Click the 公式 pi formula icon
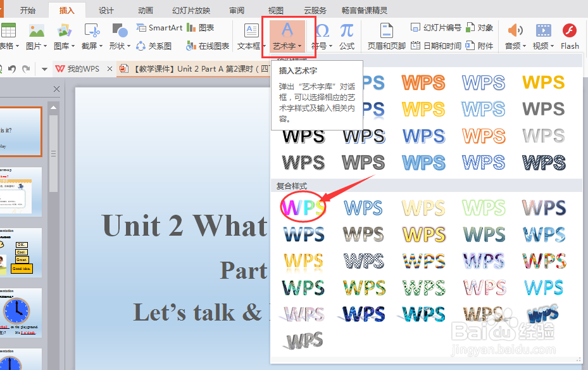Image resolution: width=588 pixels, height=370 pixels. (x=347, y=31)
